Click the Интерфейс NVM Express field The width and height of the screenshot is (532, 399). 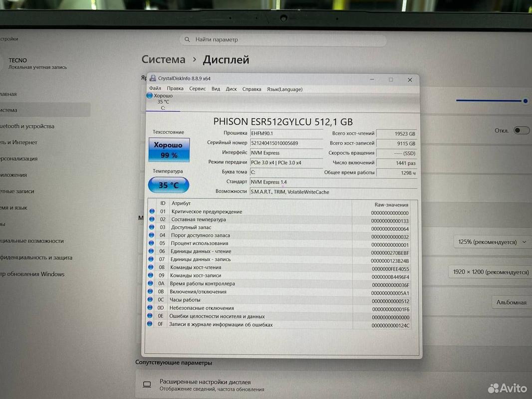[286, 153]
